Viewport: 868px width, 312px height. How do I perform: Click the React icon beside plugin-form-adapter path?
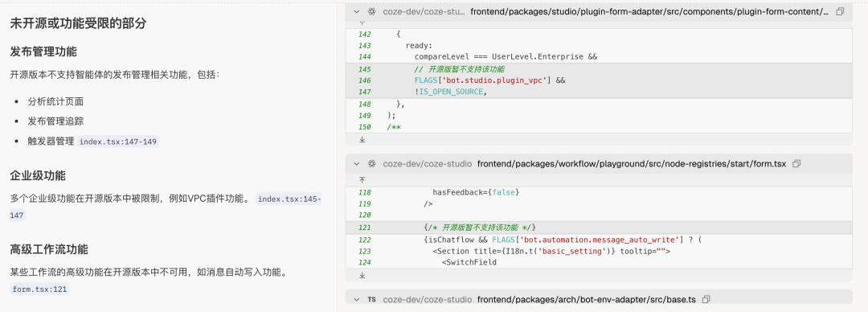372,11
